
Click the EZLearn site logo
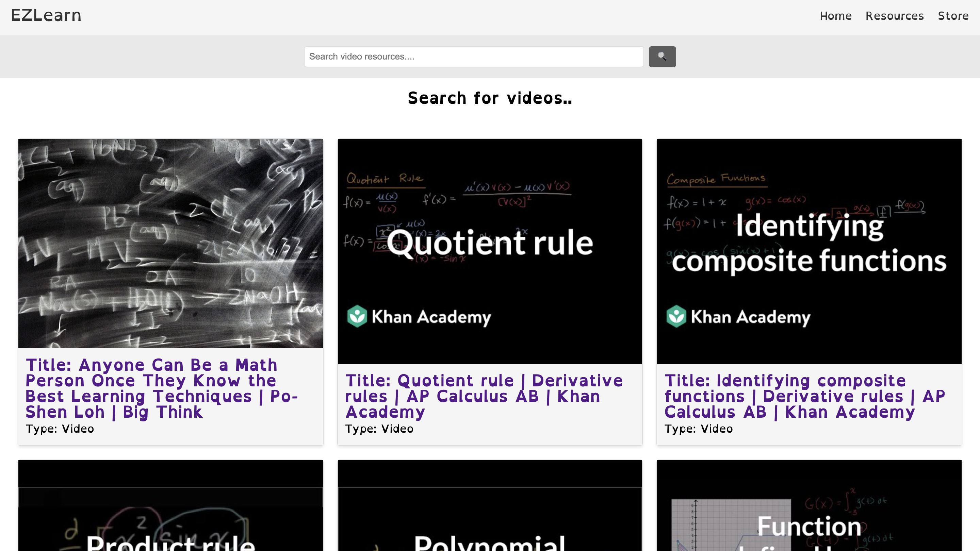click(46, 16)
